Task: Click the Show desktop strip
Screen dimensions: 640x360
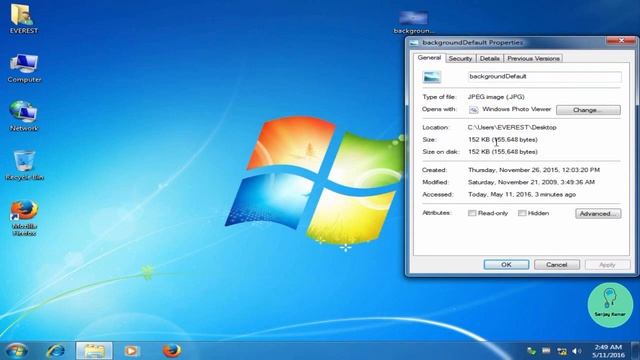Action: click(x=636, y=351)
